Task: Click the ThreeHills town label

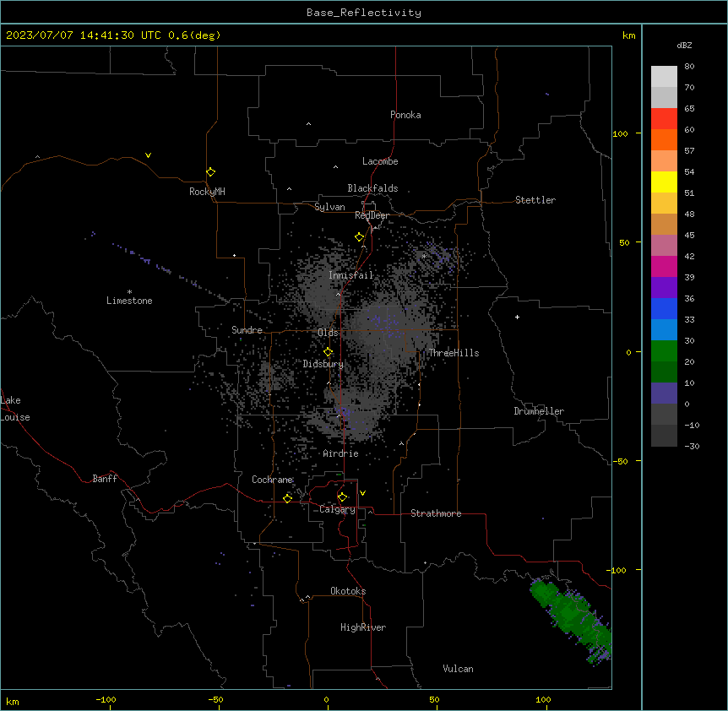Action: [x=454, y=353]
